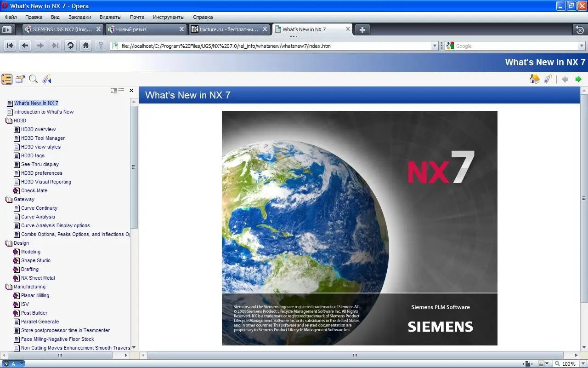Open HD3D Tool Manager topic
Screen dimensions: 588x368
[x=43, y=138]
